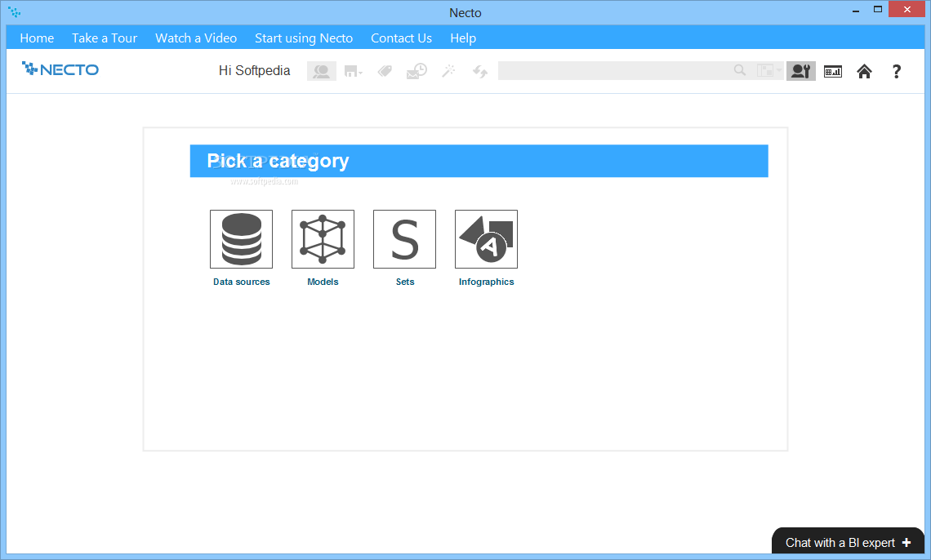This screenshot has height=560, width=931.
Task: Open the save dropdown in toolbar
Action: click(354, 72)
